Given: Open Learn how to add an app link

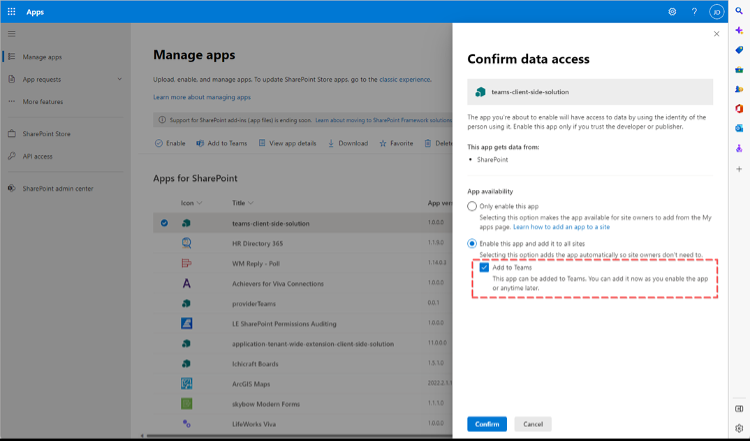Looking at the screenshot, I should click(562, 227).
